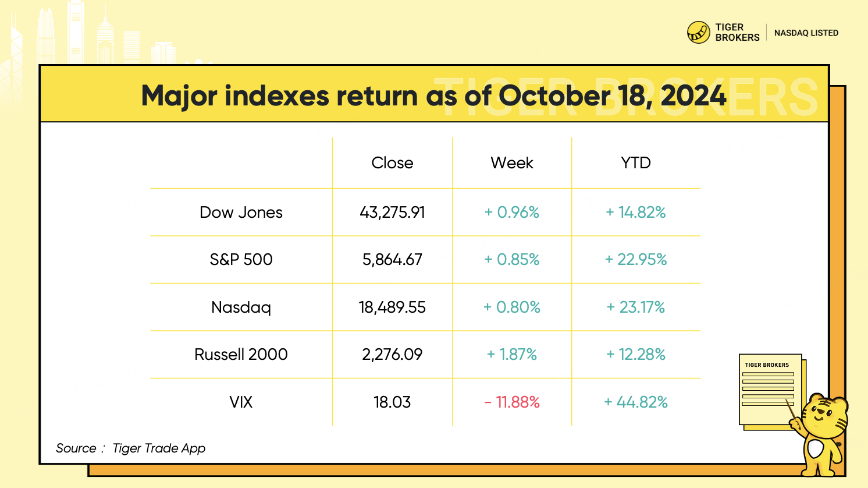Click the S&P 500 row label
The width and height of the screenshot is (868, 488).
pos(241,260)
